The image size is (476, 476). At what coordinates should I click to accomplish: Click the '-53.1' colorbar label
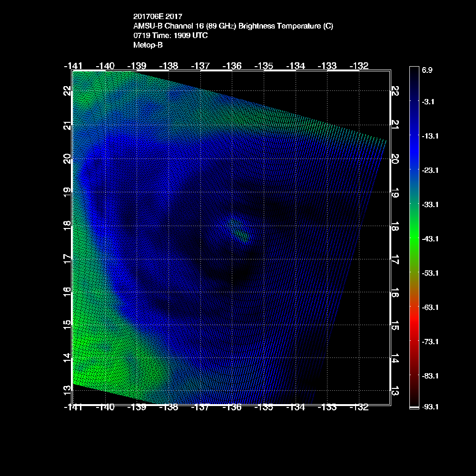coord(430,273)
